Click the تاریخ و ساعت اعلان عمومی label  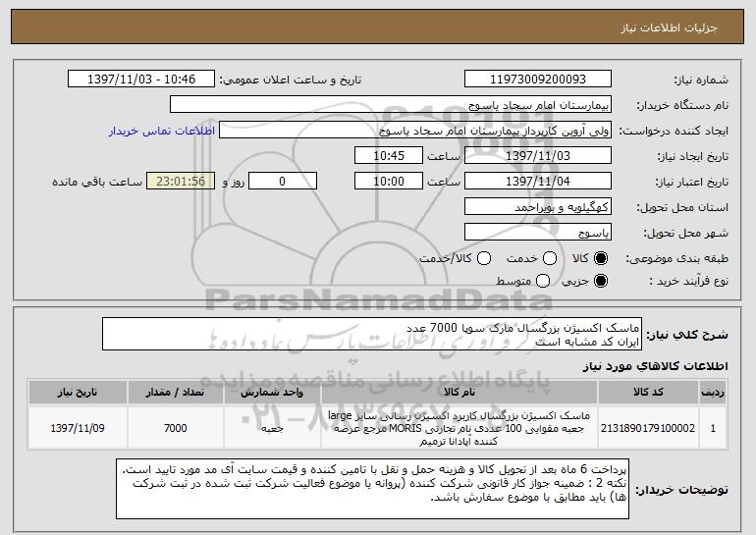(x=291, y=80)
